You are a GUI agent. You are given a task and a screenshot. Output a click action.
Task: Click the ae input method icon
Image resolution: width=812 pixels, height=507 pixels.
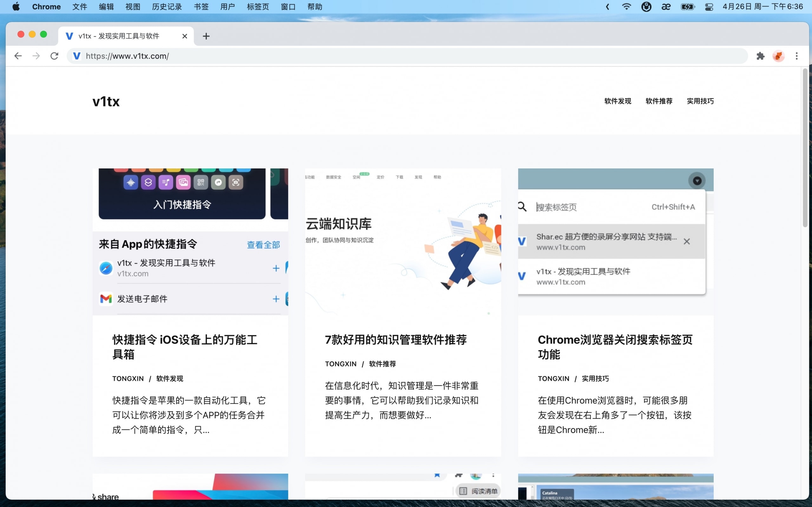[666, 7]
